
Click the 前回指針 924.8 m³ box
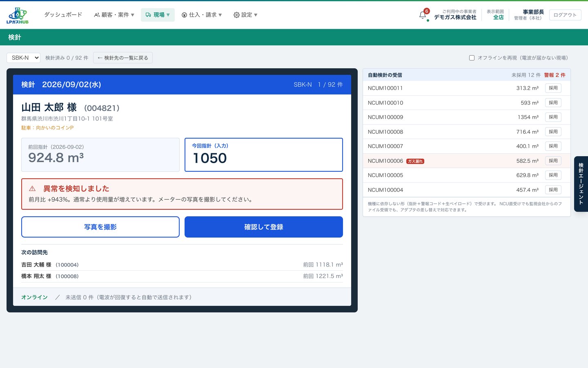click(x=100, y=155)
